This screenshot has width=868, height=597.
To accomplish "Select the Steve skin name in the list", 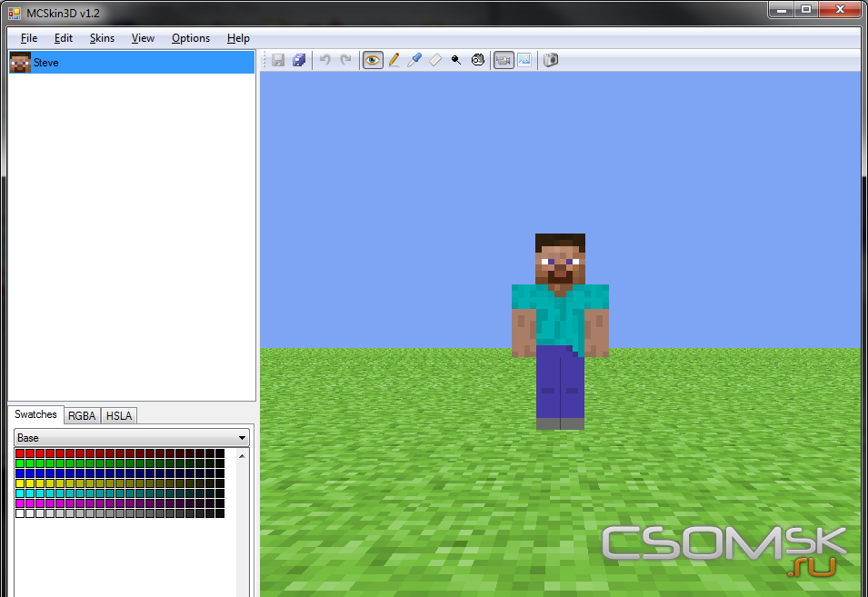I will pyautogui.click(x=46, y=63).
